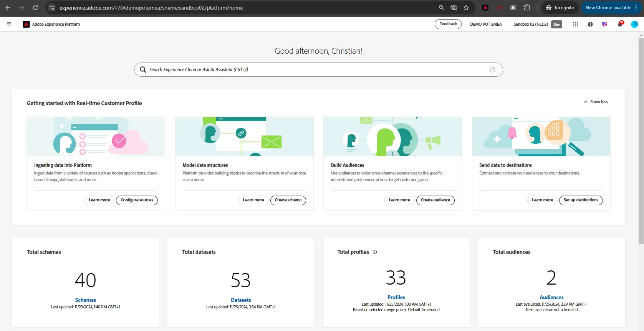Click the help icon inside search bar
Image resolution: width=644 pixels, height=331 pixels.
(x=493, y=70)
